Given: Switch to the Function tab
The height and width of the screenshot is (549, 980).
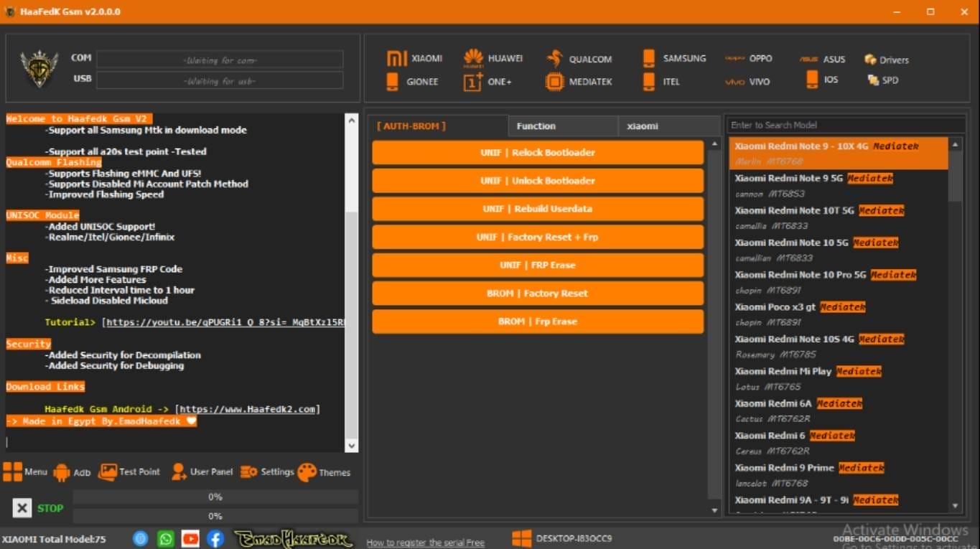Looking at the screenshot, I should (x=536, y=126).
